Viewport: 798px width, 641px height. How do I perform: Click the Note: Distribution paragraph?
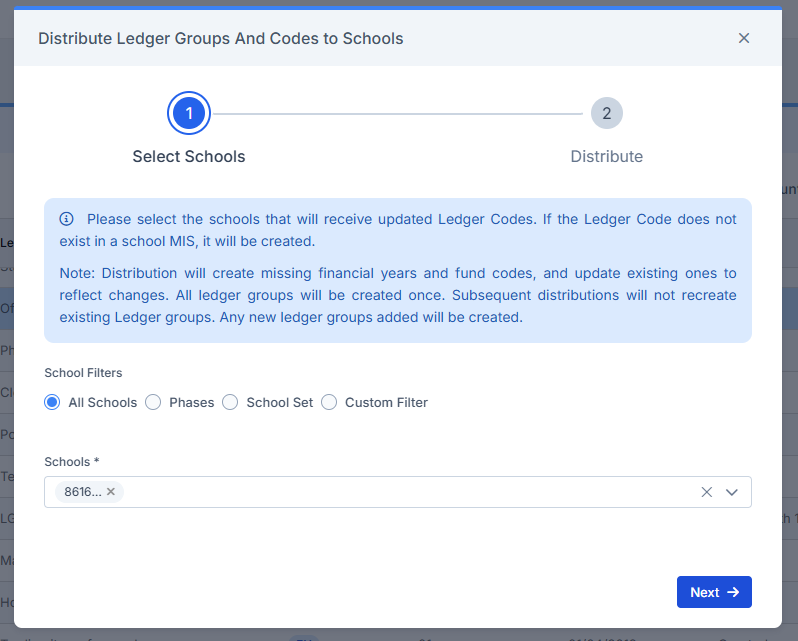(398, 295)
